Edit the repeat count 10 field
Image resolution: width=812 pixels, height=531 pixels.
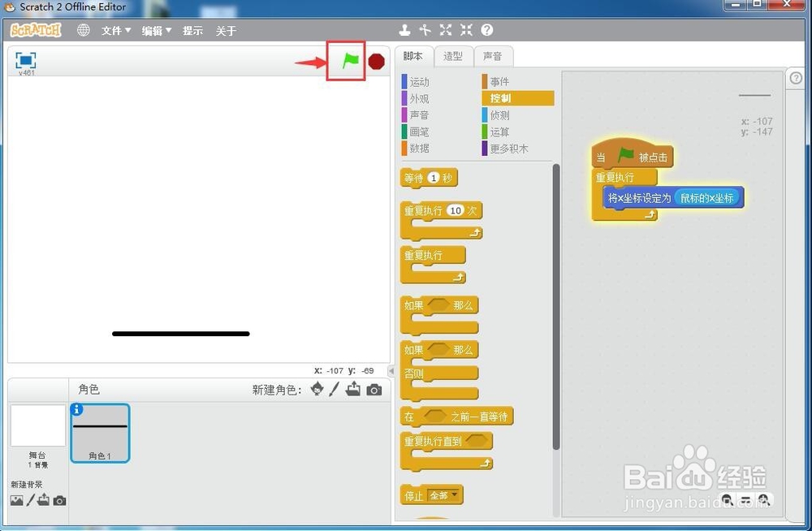(x=456, y=210)
